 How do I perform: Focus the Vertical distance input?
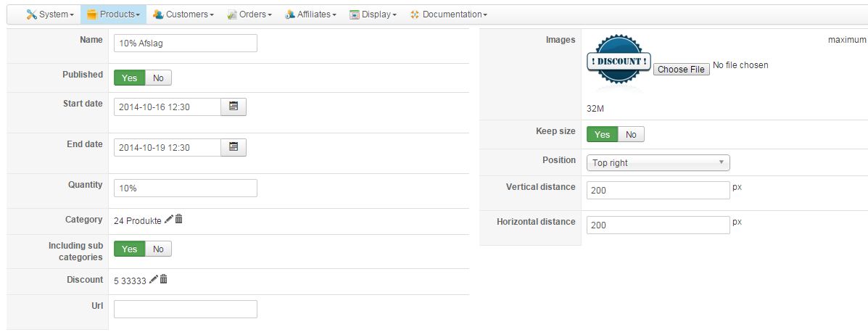pyautogui.click(x=658, y=190)
